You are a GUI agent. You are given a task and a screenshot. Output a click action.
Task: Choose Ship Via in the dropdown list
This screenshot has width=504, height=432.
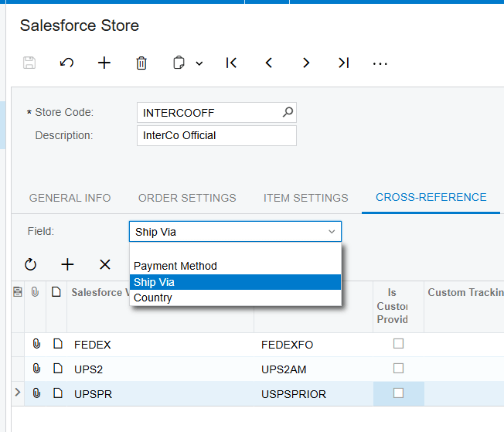[x=235, y=282]
